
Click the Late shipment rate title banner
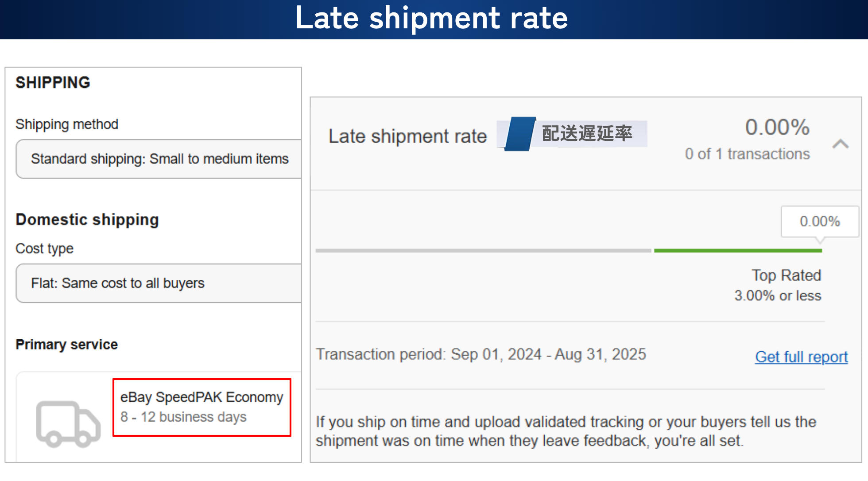pos(432,19)
